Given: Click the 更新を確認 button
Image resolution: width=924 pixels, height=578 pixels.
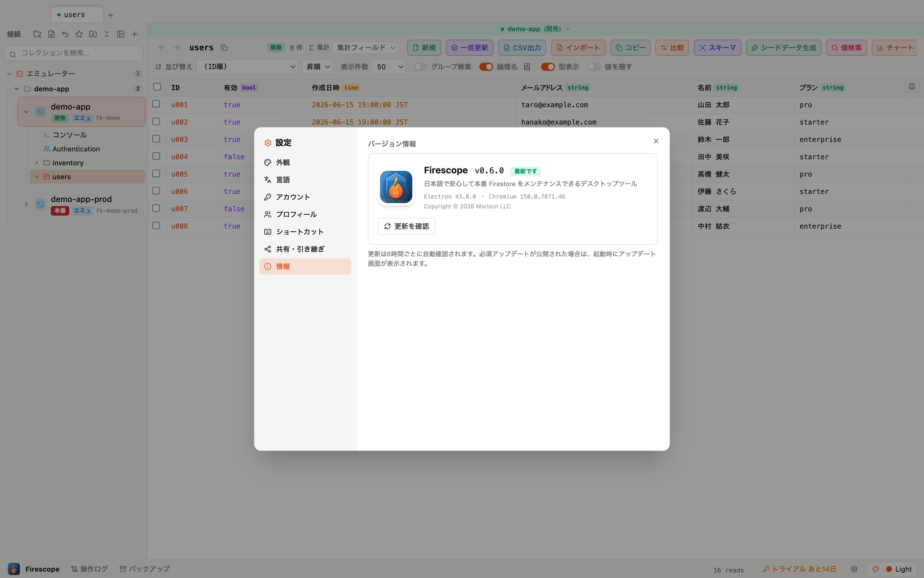Looking at the screenshot, I should (406, 226).
